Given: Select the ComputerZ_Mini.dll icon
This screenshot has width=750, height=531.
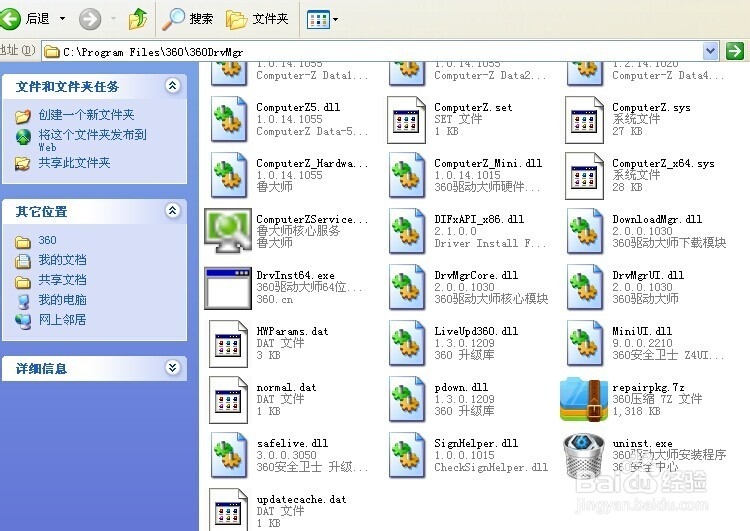Looking at the screenshot, I should [x=407, y=175].
